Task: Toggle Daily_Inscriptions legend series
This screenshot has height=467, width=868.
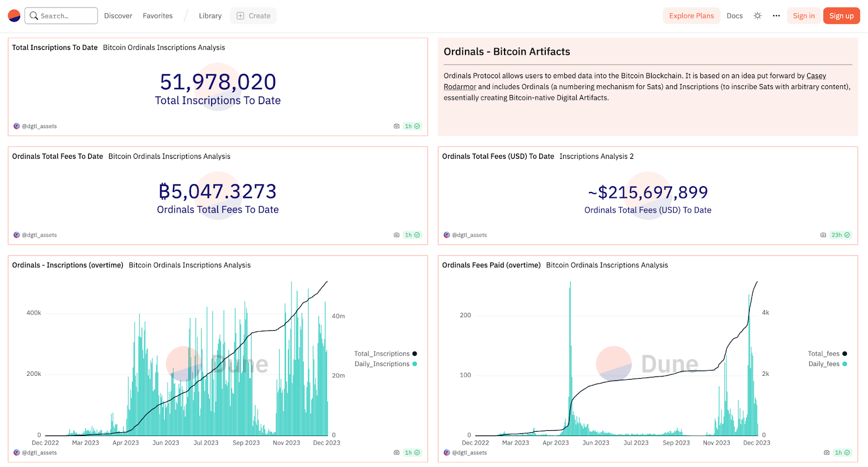Action: [x=386, y=364]
